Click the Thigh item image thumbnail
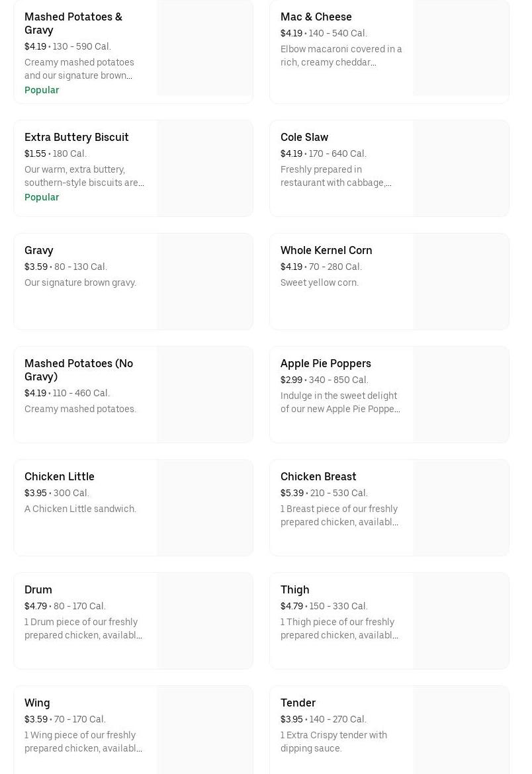 coord(461,621)
